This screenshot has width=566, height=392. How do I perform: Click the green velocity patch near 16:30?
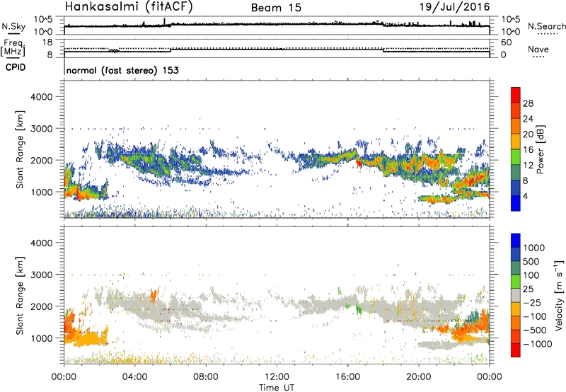pyautogui.click(x=359, y=309)
